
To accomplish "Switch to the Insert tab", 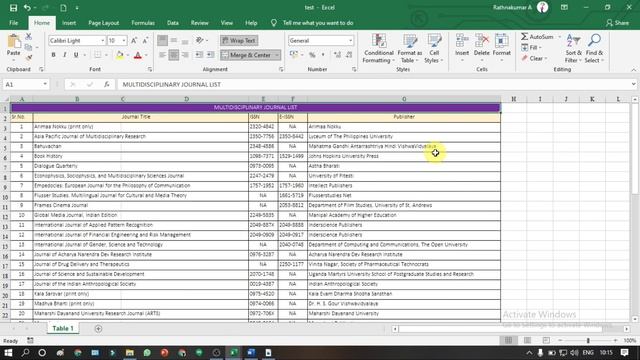I will click(x=69, y=23).
